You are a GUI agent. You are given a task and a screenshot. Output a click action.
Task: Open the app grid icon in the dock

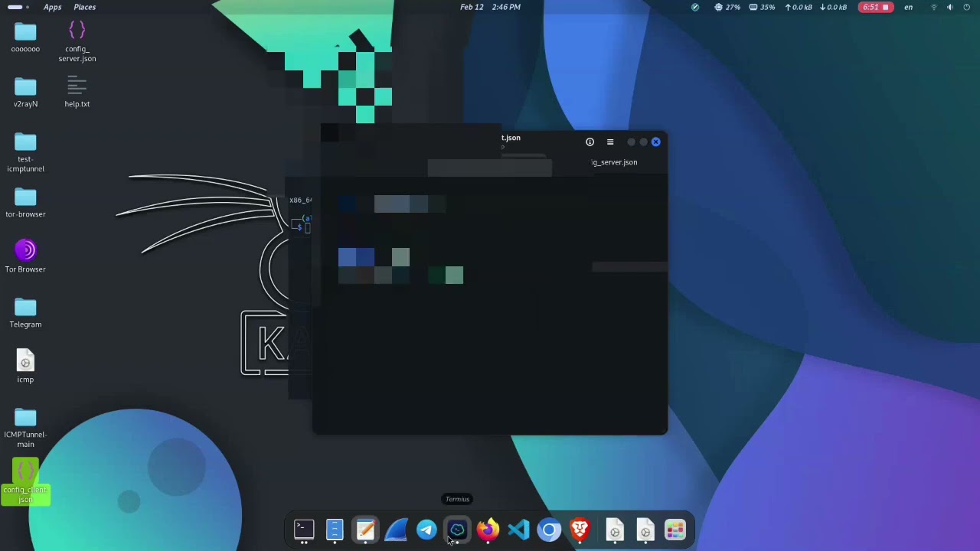click(675, 530)
